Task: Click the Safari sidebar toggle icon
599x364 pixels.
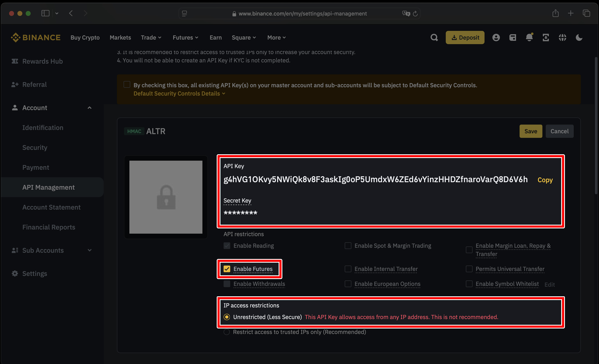Action: (46, 13)
